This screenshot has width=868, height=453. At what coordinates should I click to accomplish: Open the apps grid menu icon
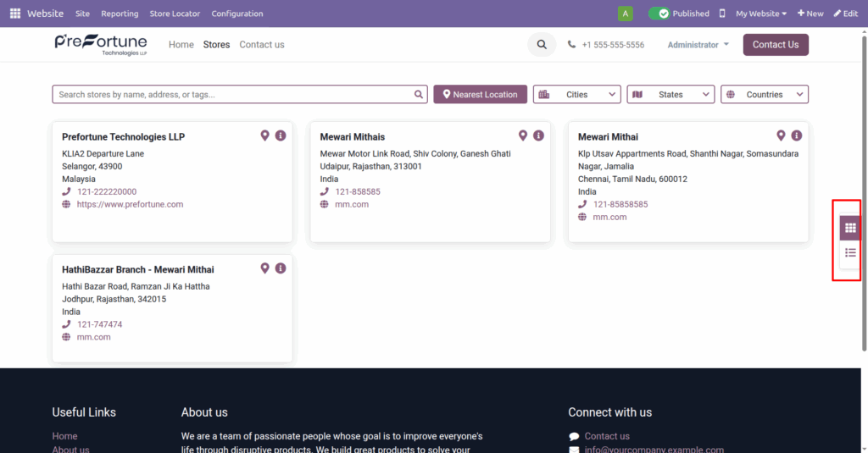pos(15,14)
